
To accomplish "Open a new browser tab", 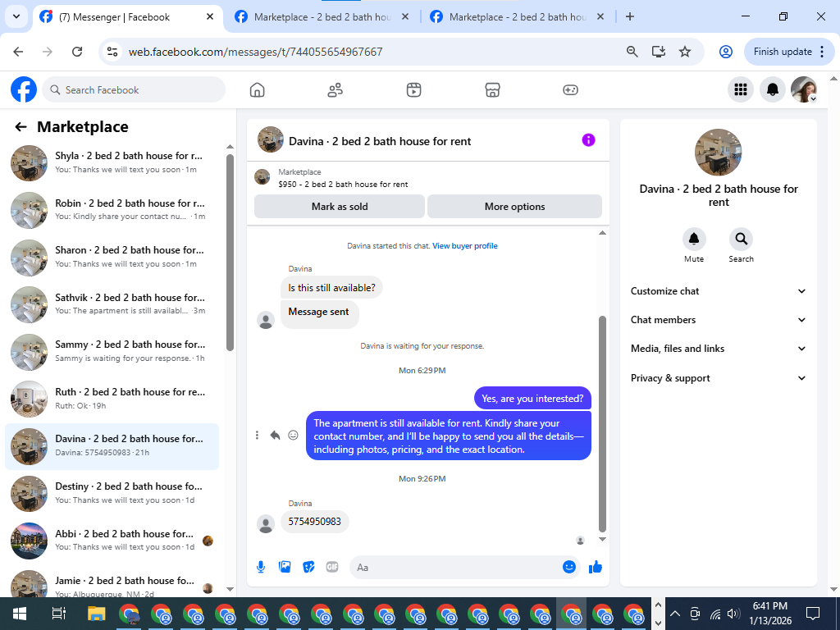I will click(630, 16).
